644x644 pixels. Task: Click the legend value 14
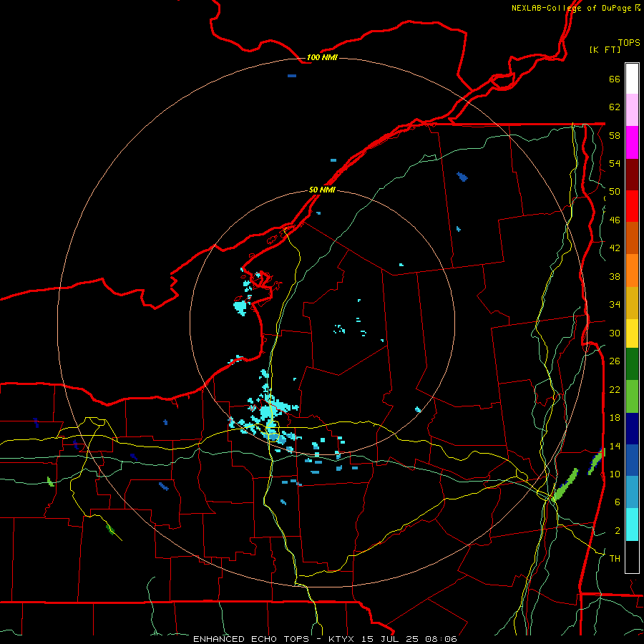[x=615, y=446]
